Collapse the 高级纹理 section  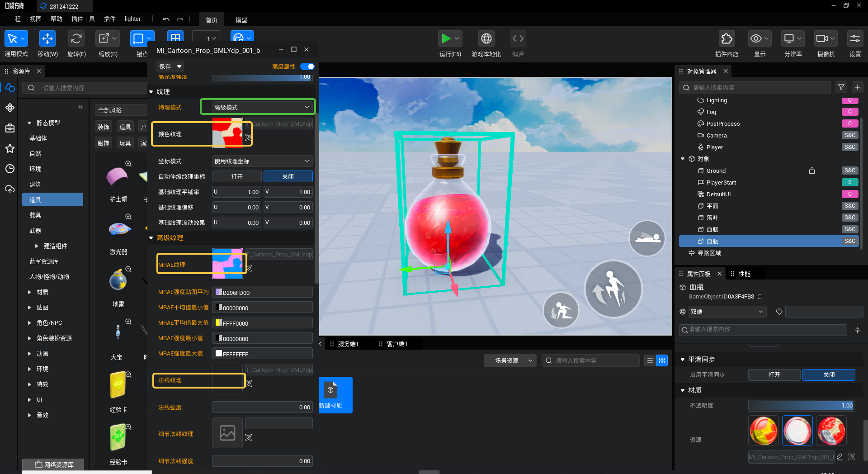(x=151, y=238)
